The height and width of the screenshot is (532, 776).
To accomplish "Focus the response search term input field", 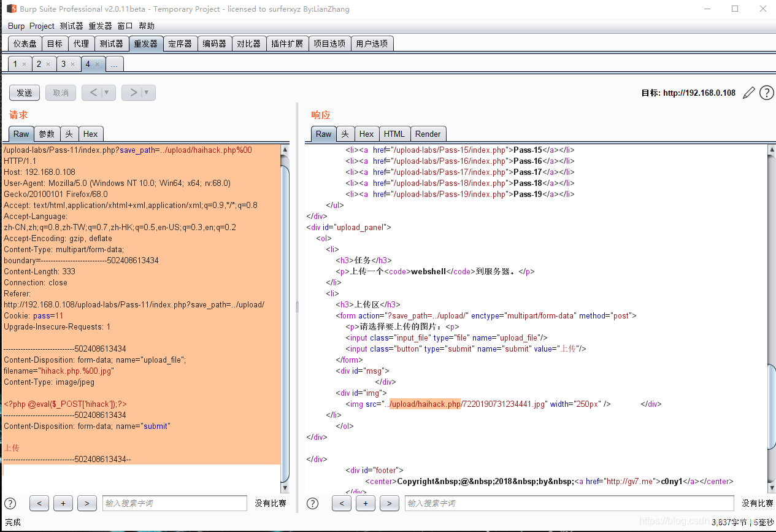I will (569, 503).
